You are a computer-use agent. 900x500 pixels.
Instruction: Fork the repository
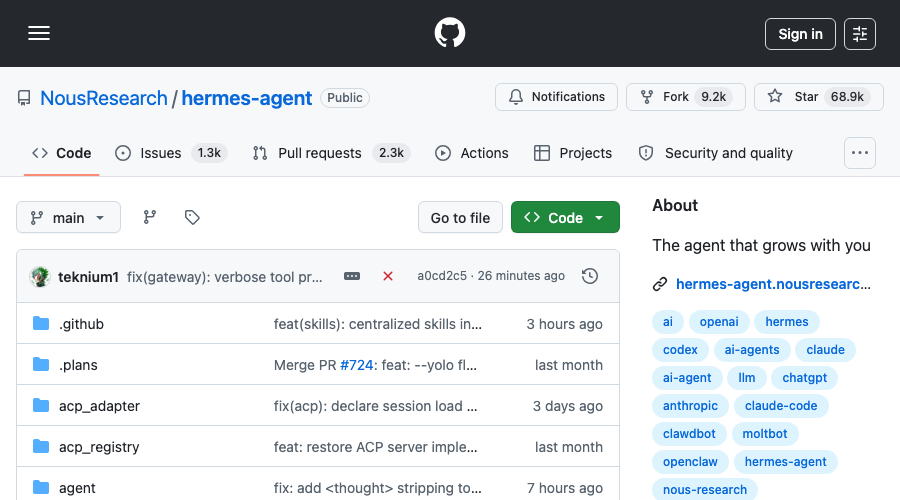point(685,97)
